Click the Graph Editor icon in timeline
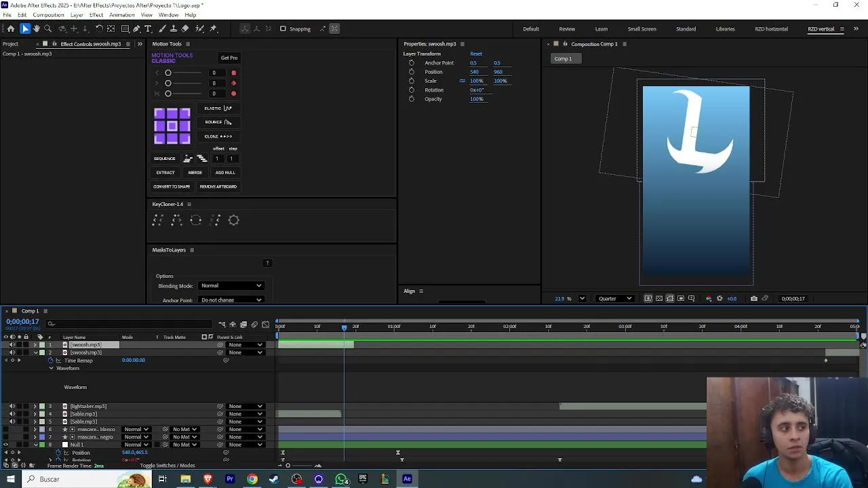 pos(265,325)
